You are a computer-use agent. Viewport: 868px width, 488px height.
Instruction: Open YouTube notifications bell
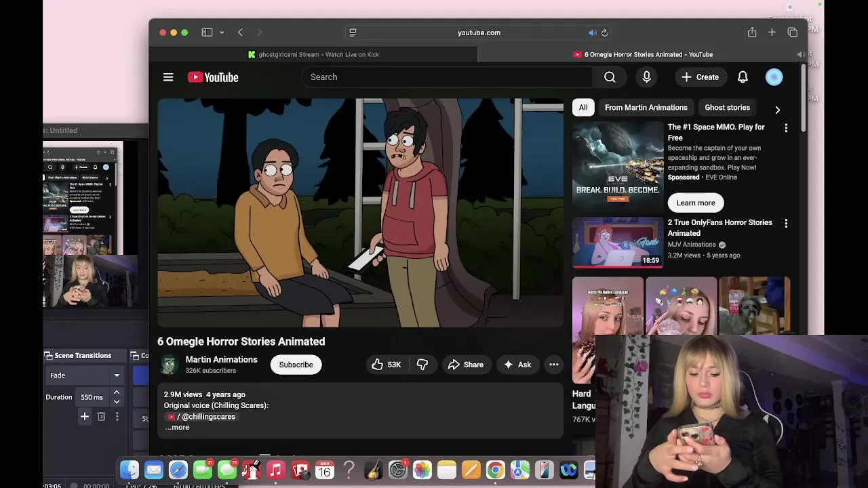click(x=743, y=77)
